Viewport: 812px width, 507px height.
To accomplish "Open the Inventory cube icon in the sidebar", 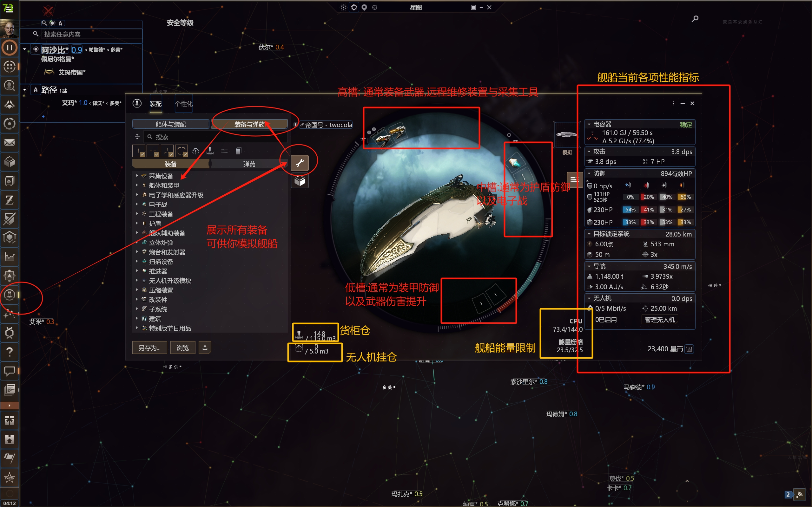I will (10, 162).
